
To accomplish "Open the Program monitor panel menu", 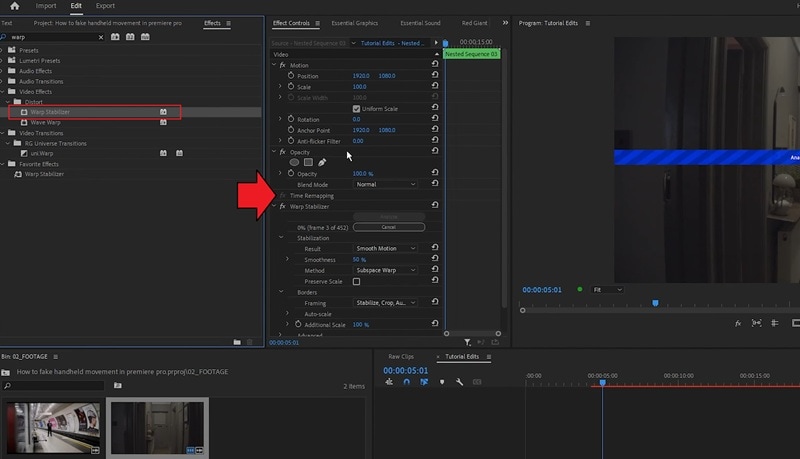I will click(588, 23).
